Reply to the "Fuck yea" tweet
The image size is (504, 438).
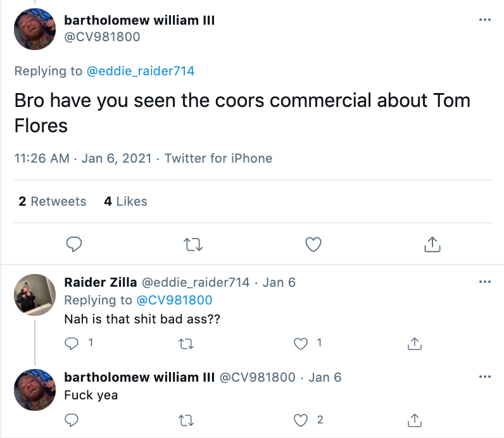(72, 420)
